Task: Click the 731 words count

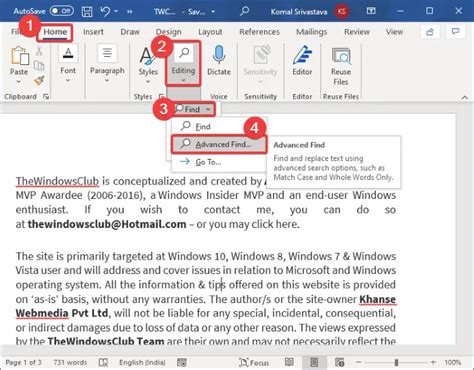Action: tap(70, 362)
